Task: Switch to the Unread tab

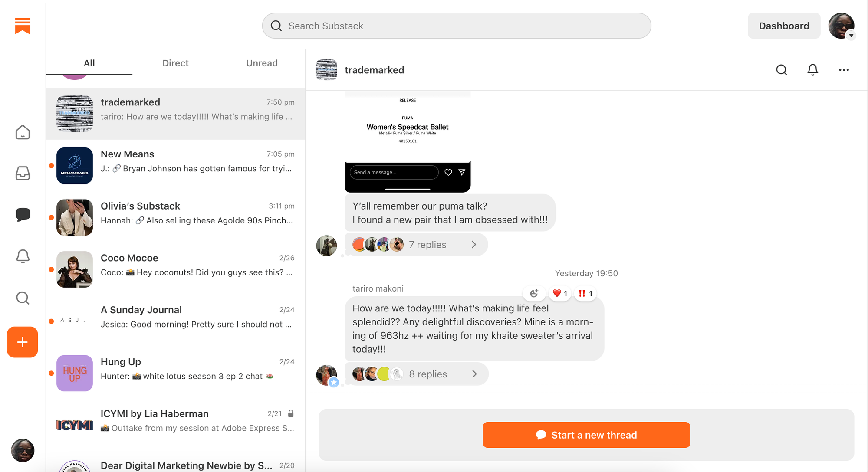Action: point(262,63)
